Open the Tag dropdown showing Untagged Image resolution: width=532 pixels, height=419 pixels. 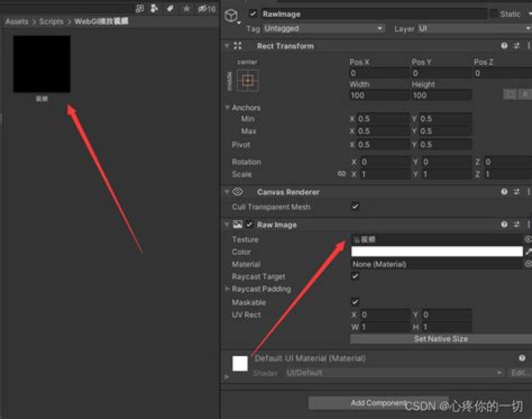324,29
